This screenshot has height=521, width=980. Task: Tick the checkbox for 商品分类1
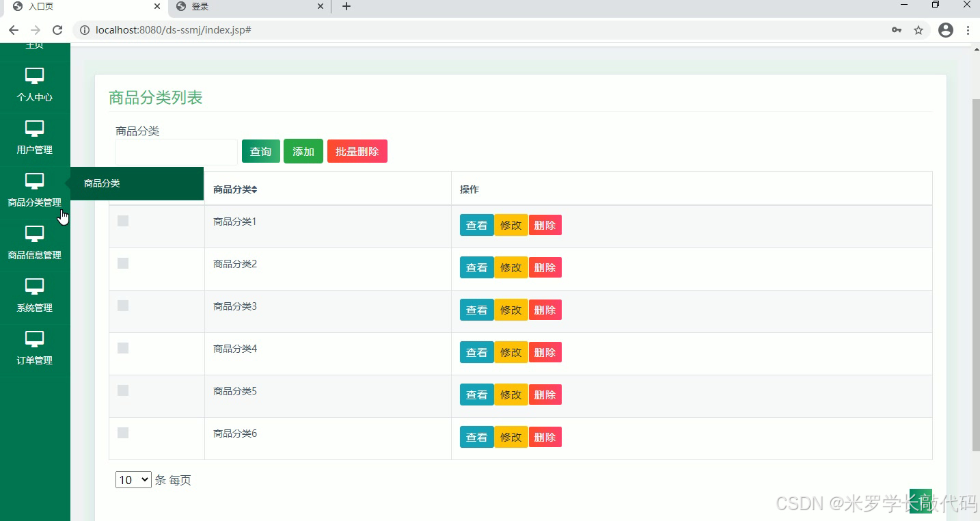coord(123,221)
